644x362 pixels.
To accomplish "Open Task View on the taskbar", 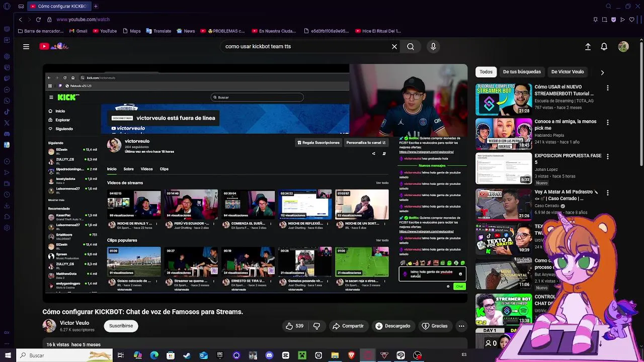I will pos(121,355).
